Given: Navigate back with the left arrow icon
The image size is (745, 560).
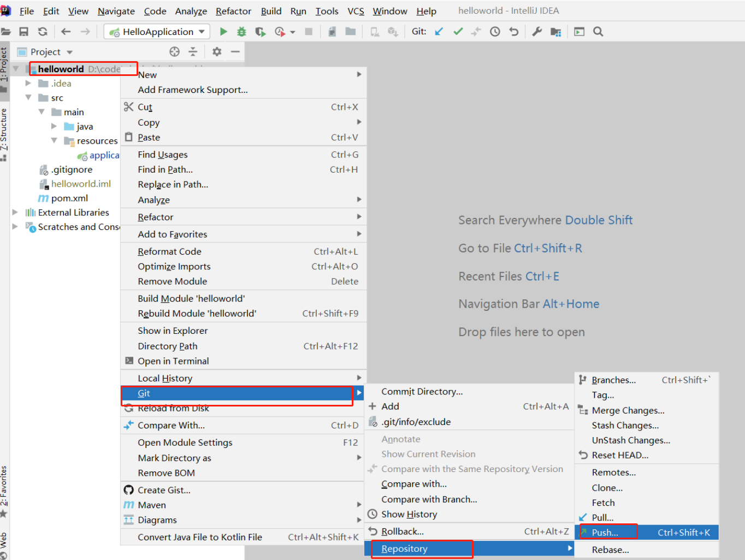Looking at the screenshot, I should click(66, 32).
